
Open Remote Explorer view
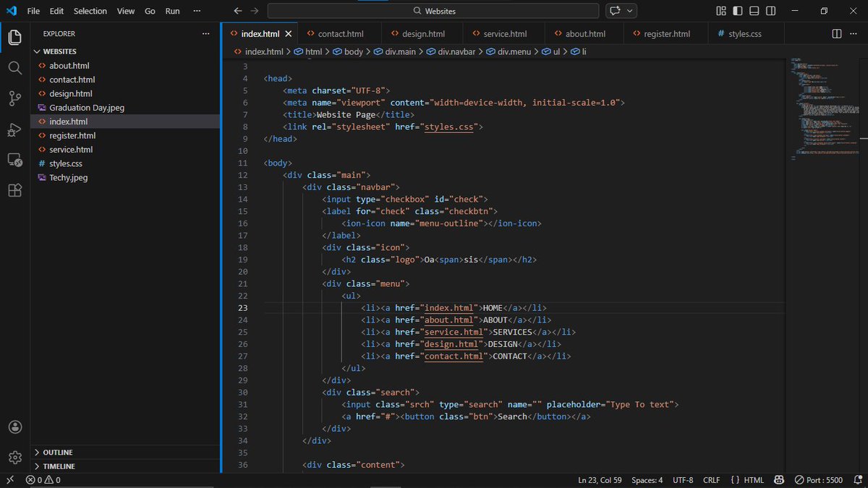click(14, 160)
